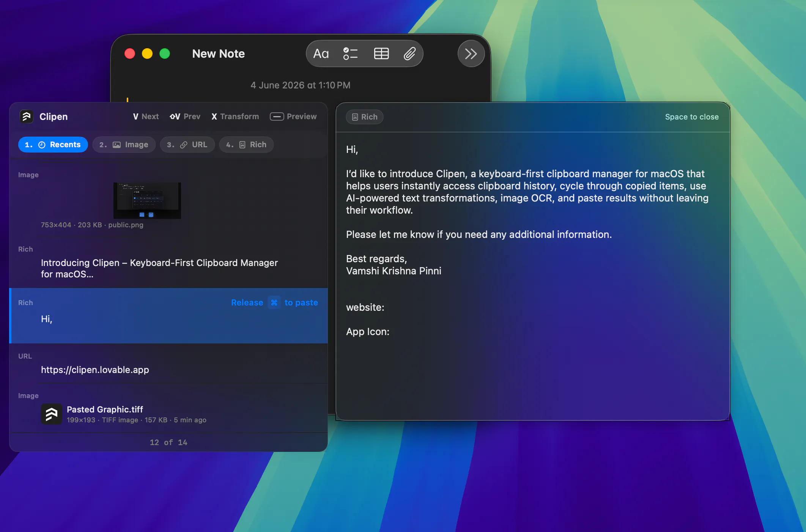This screenshot has width=806, height=532.
Task: Click the Next shortcut hint
Action: pyautogui.click(x=146, y=116)
